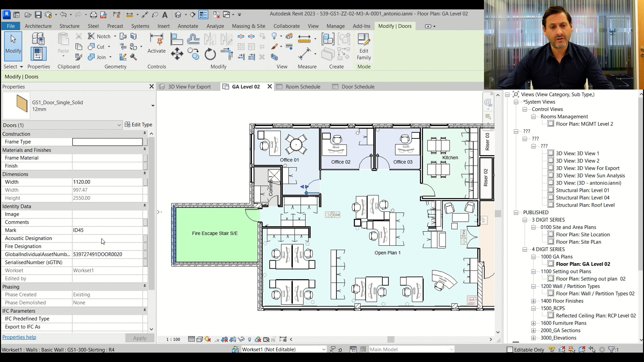Click the Detail Level icon in view control bar
This screenshot has height=362, width=644.
click(x=191, y=339)
